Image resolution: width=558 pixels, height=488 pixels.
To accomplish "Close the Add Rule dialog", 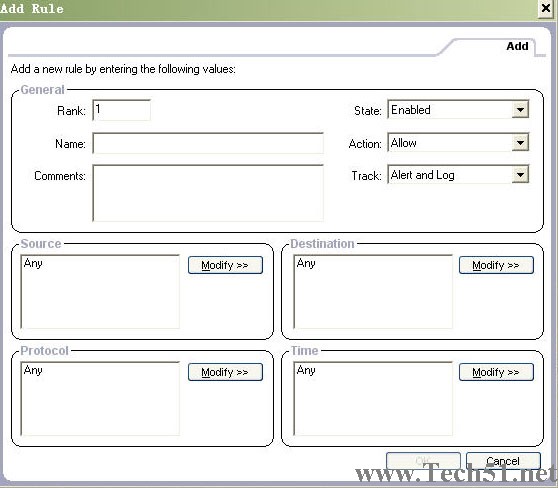I will point(546,8).
